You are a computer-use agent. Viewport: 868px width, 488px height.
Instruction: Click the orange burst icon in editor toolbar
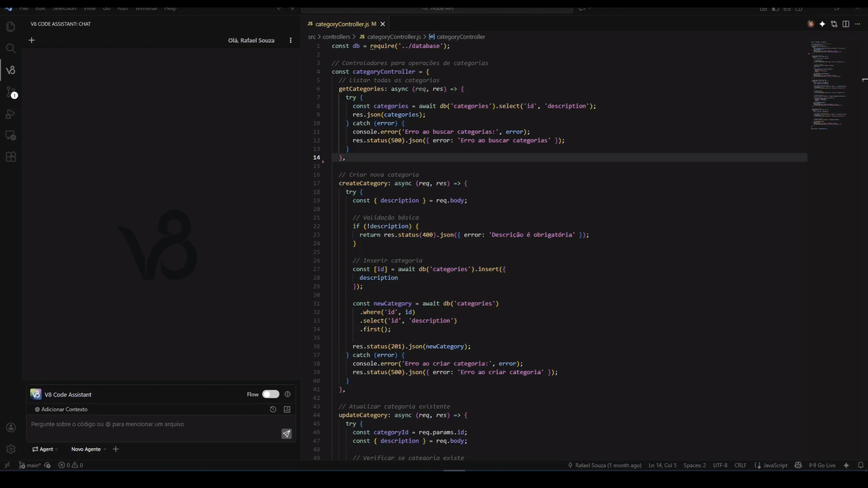coord(810,24)
